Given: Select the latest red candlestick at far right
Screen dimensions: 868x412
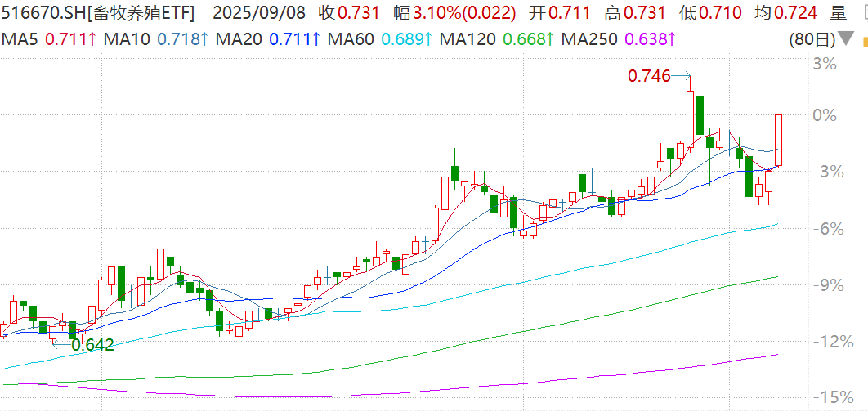Looking at the screenshot, I should click(779, 140).
